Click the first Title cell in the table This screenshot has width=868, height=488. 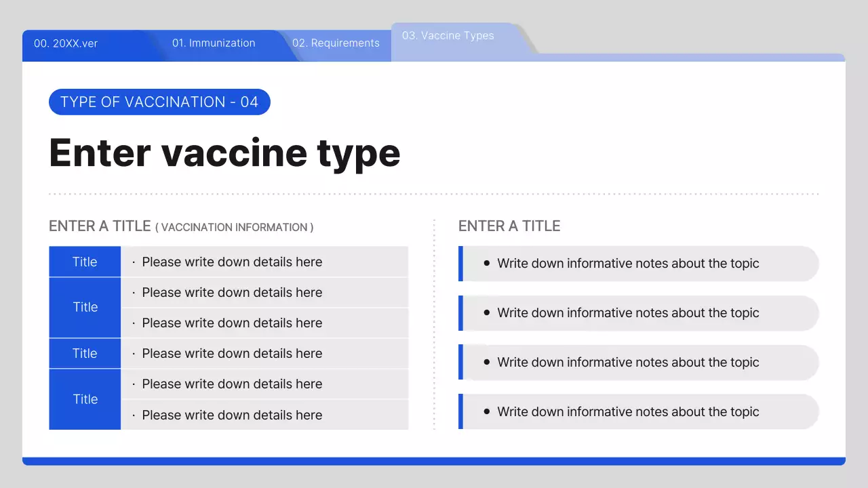point(85,262)
